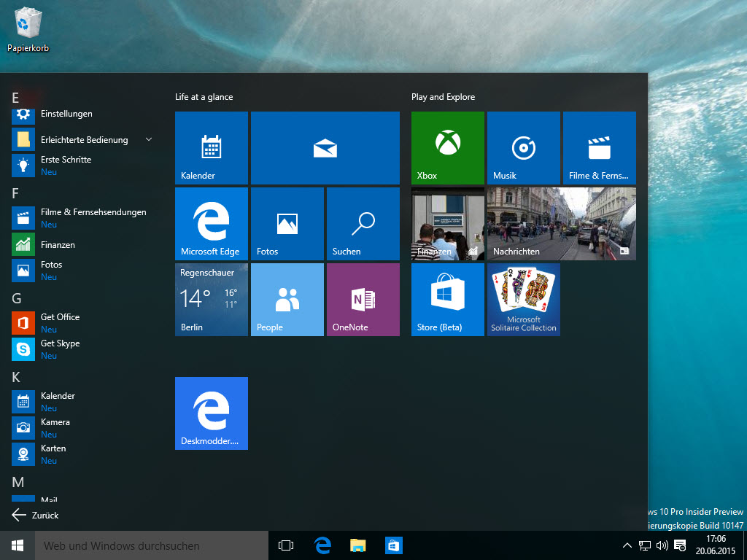Select the Papierkorb desktop icon
This screenshot has height=560, width=747.
28,29
